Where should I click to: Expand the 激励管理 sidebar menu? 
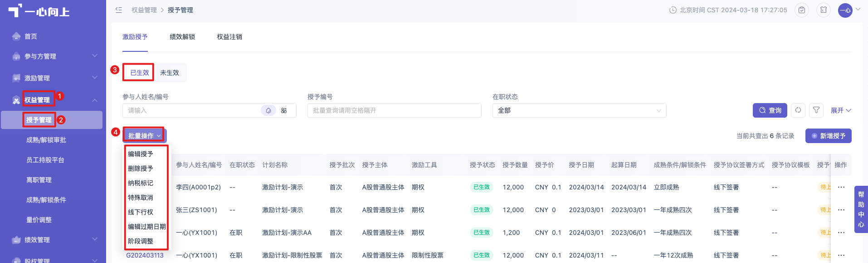[95, 78]
